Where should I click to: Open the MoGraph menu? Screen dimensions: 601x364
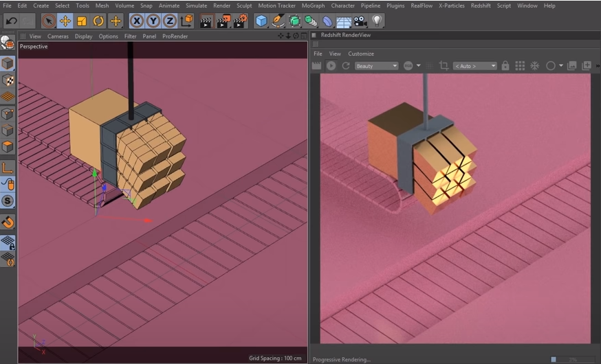[x=313, y=5]
